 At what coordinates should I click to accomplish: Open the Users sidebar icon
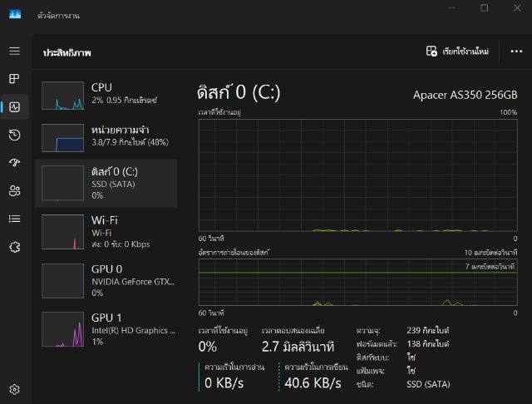[x=14, y=191]
